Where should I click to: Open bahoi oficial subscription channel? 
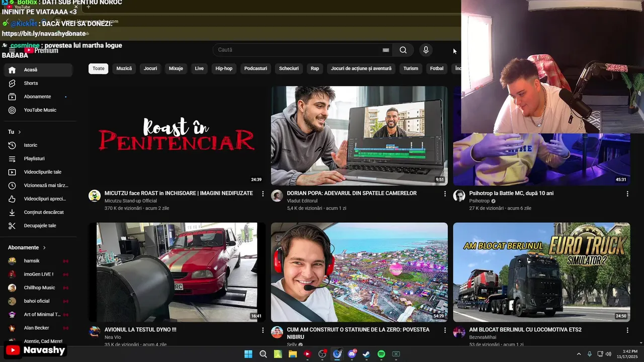click(38, 301)
